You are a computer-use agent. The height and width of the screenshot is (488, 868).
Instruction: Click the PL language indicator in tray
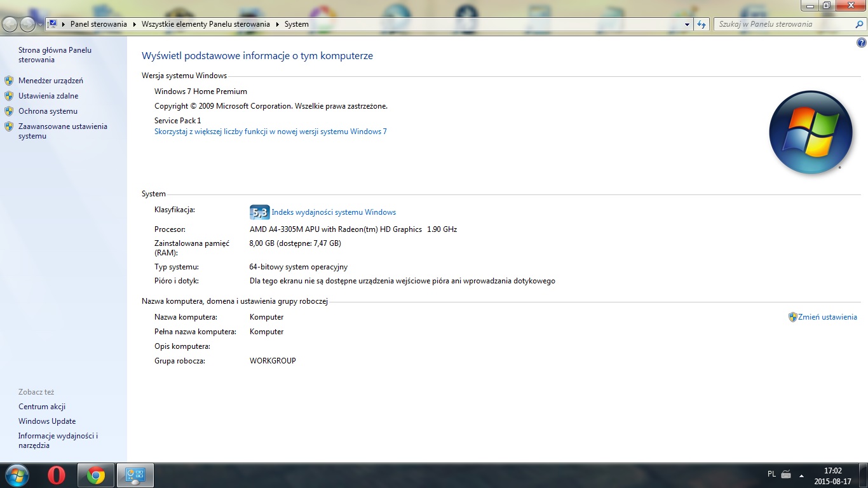point(771,474)
